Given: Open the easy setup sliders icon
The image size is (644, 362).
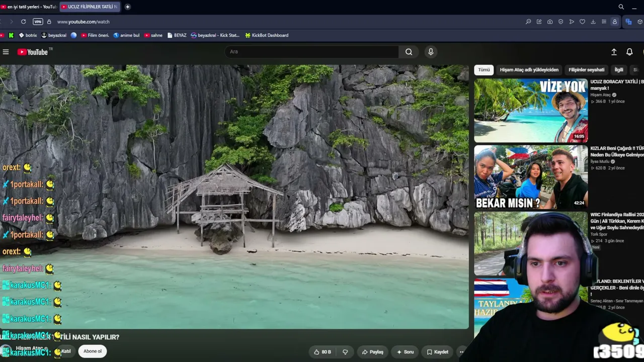Looking at the screenshot, I should coord(604,22).
